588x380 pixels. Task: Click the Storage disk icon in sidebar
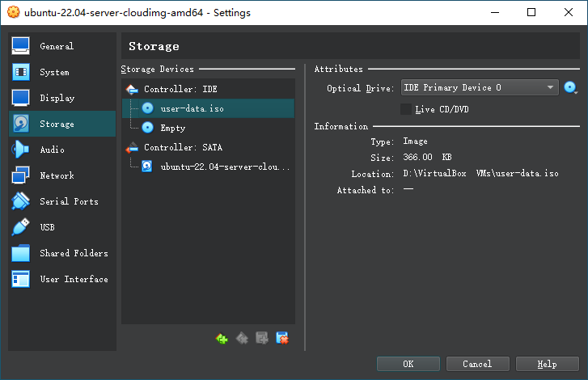tap(21, 124)
